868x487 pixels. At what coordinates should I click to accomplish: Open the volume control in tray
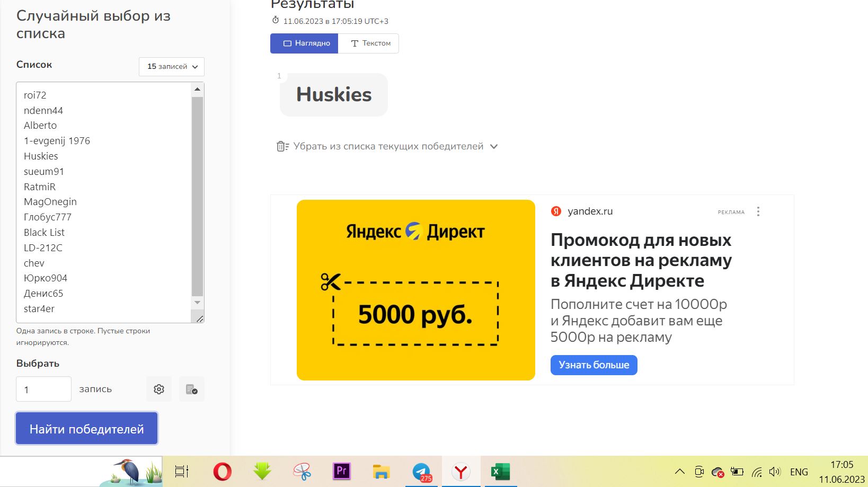(775, 472)
